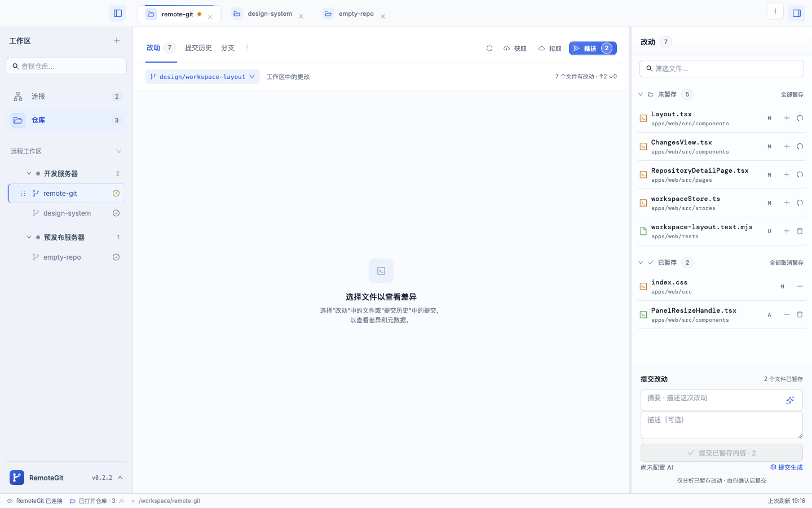Image resolution: width=812 pixels, height=508 pixels.
Task: Click the 提交已暂存内容 commit button
Action: (x=722, y=453)
